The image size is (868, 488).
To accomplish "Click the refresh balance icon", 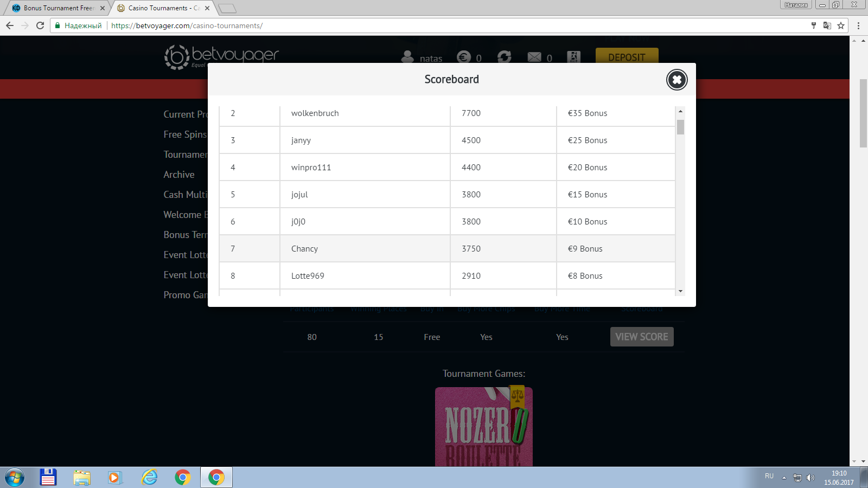I will (505, 57).
